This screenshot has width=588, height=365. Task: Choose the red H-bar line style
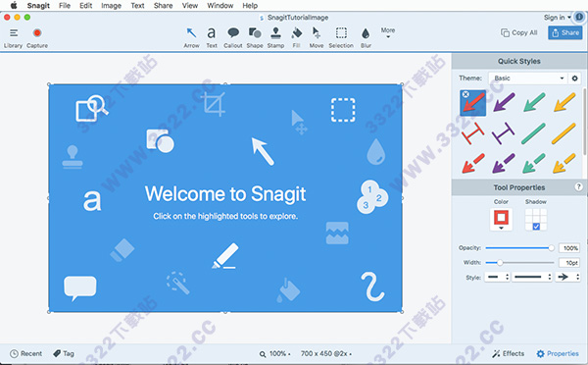(x=473, y=133)
